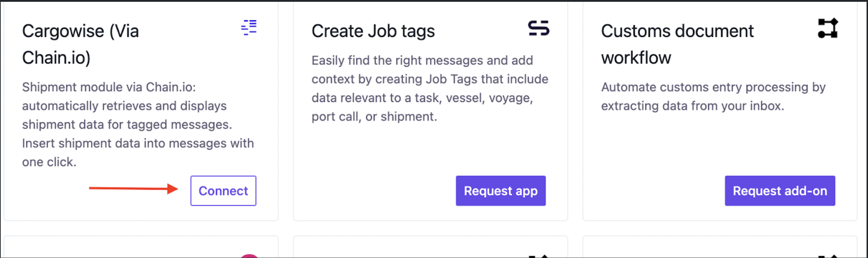Click the Create Job tags arrows icon

(x=539, y=28)
